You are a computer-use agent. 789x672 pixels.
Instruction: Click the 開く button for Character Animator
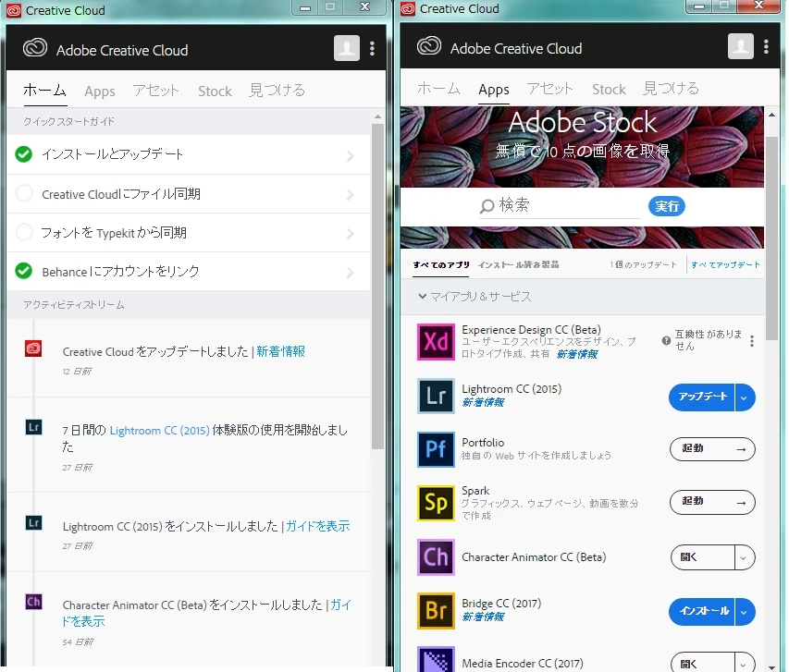tap(703, 557)
